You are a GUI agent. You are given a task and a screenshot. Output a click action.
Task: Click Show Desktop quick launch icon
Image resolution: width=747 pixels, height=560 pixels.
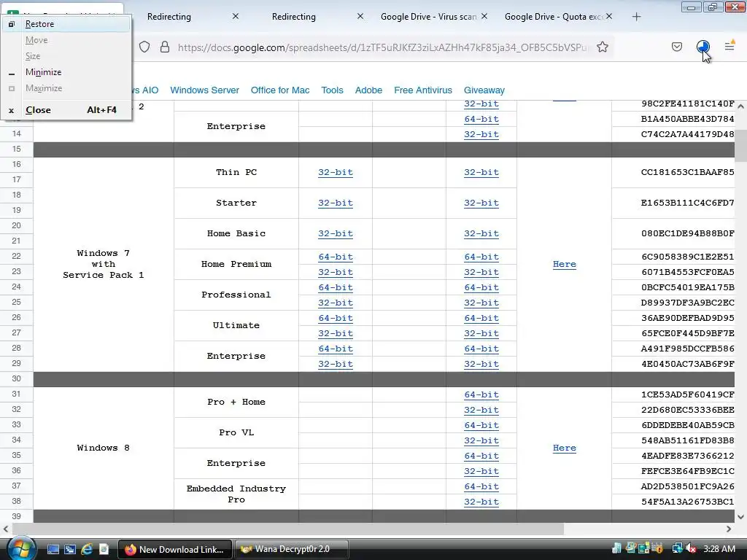click(53, 549)
